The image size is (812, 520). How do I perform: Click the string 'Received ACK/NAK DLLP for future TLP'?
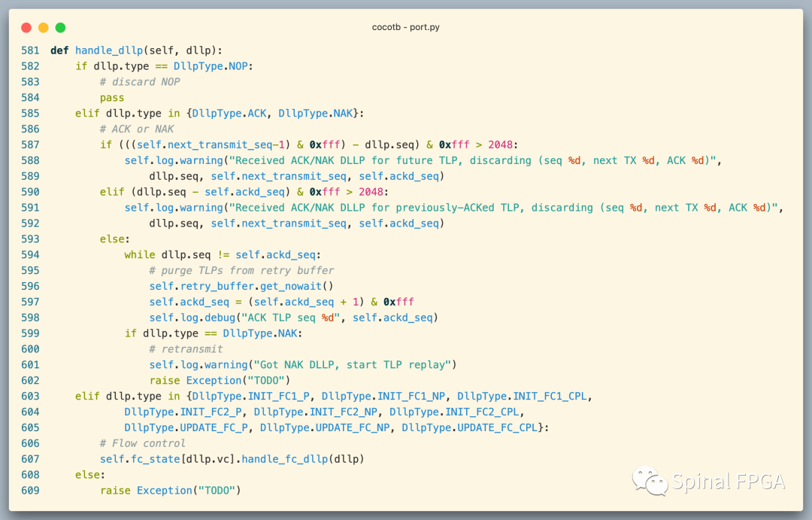(344, 160)
